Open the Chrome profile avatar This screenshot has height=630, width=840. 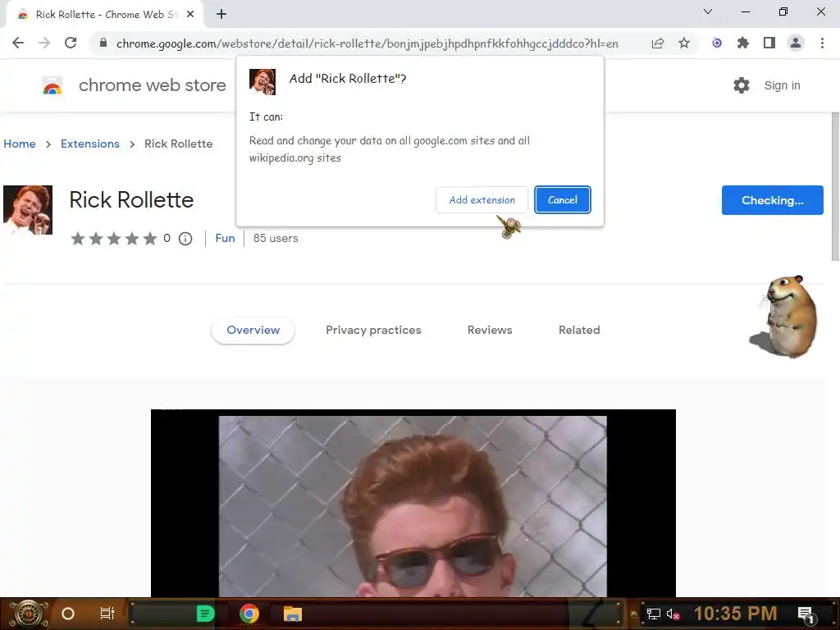click(796, 43)
